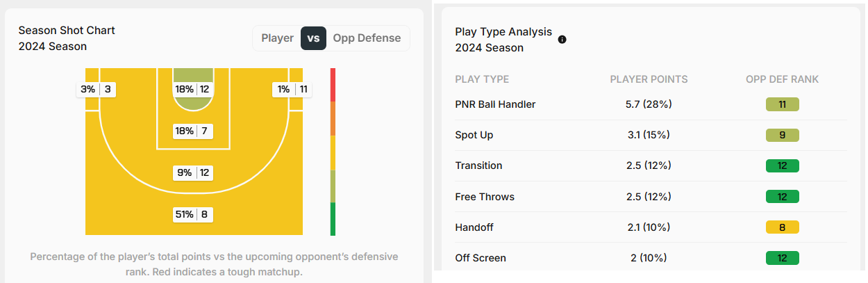Click the PLAYER POINTS column header
The height and width of the screenshot is (283, 868).
tap(649, 79)
